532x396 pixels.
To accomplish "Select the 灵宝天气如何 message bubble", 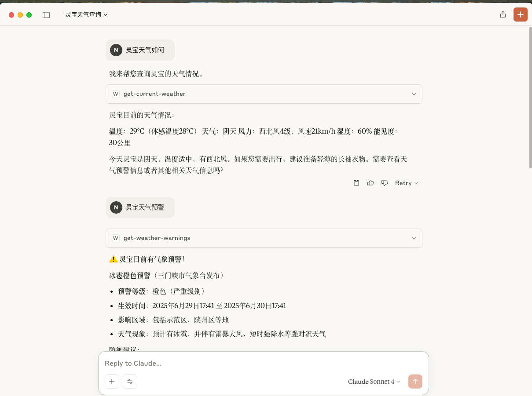I will 140,50.
